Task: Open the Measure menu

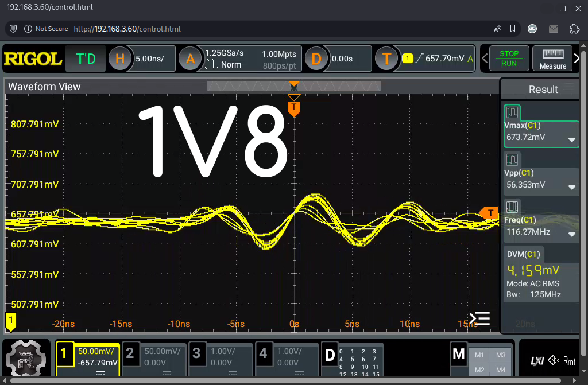Action: coord(553,59)
